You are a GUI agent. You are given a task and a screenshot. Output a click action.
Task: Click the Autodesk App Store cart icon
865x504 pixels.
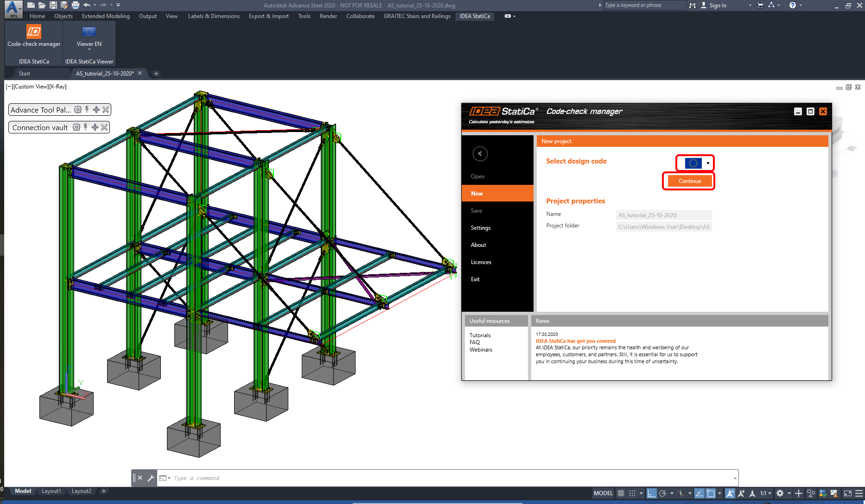pos(760,5)
